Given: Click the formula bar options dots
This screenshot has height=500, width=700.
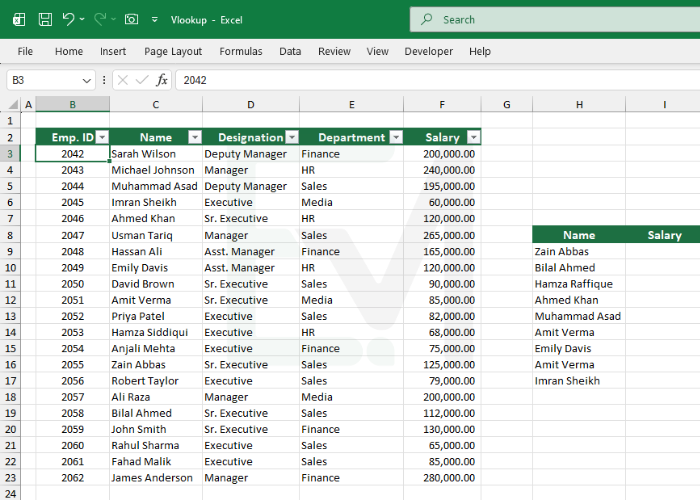Looking at the screenshot, I should [104, 80].
